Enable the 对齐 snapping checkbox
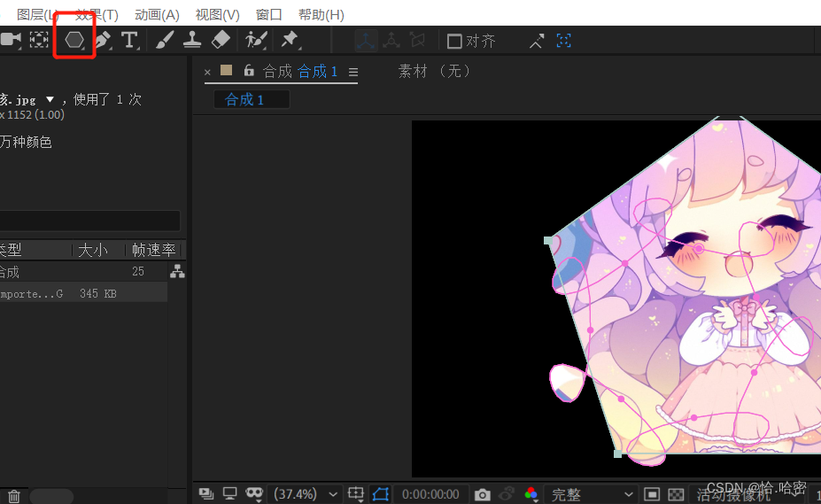This screenshot has width=821, height=504. tap(454, 41)
